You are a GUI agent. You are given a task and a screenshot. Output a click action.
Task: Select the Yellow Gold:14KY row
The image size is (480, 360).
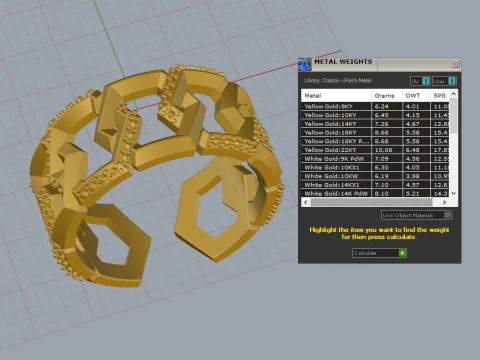pos(376,124)
